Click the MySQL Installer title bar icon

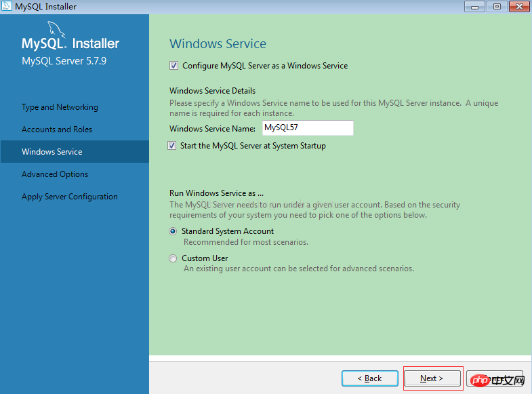[7, 6]
